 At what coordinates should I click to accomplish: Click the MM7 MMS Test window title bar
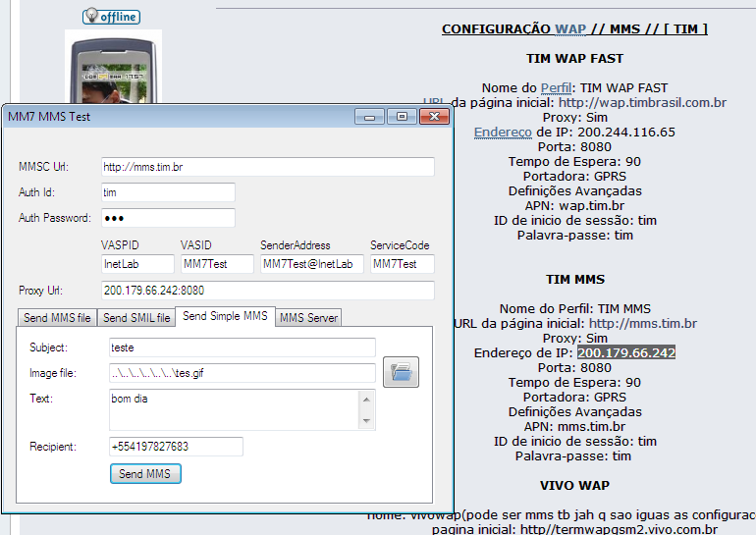click(x=179, y=117)
